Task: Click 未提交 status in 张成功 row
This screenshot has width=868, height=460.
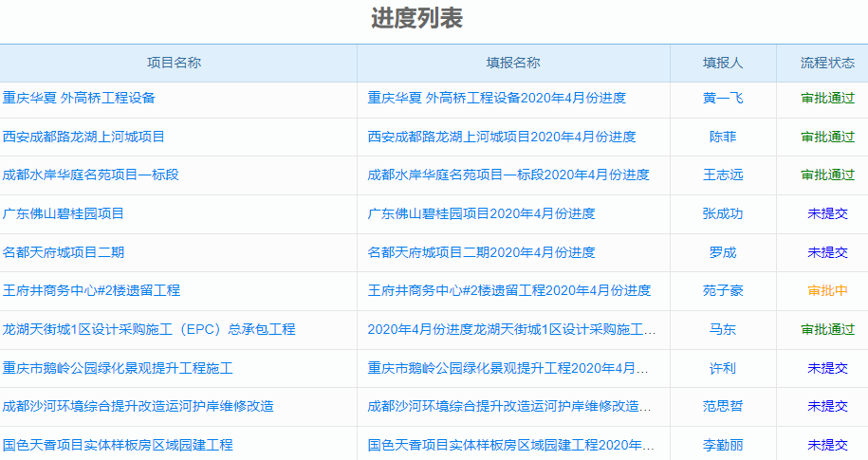Action: pos(827,213)
